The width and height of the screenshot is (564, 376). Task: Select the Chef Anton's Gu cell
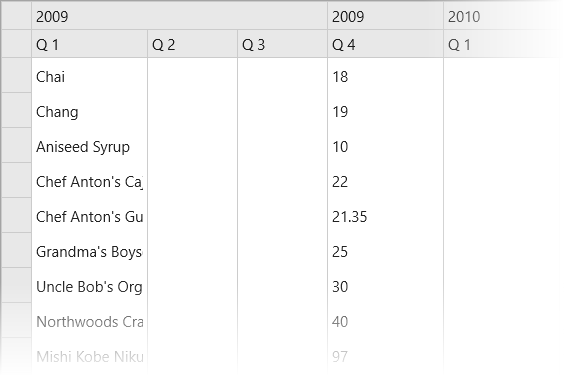[90, 217]
